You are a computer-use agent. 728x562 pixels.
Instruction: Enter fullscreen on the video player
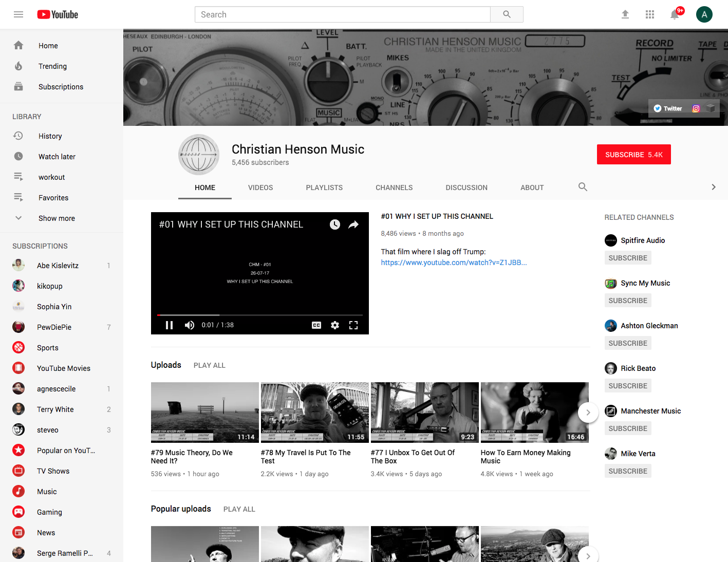pos(353,325)
